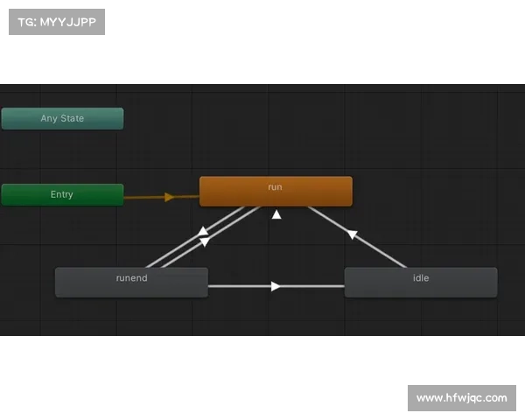Open the www.hfwjqc.com link
525x420 pixels.
coord(461,398)
